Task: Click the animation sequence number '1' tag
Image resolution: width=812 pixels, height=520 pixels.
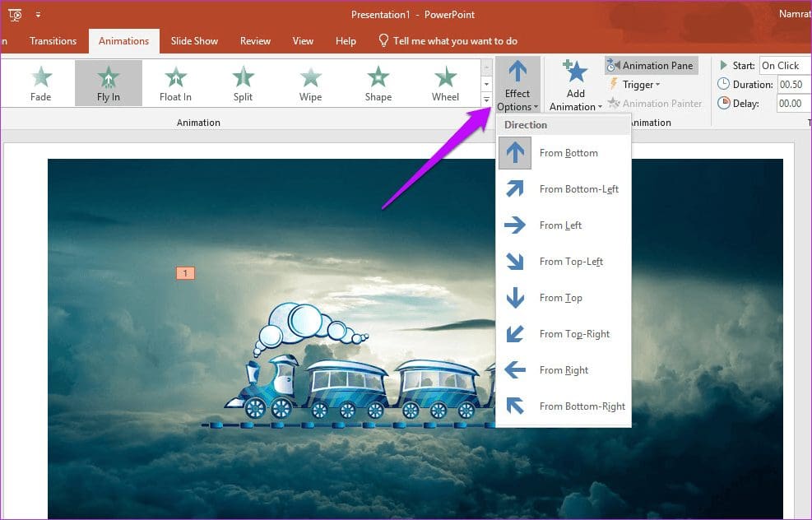Action: tap(183, 271)
